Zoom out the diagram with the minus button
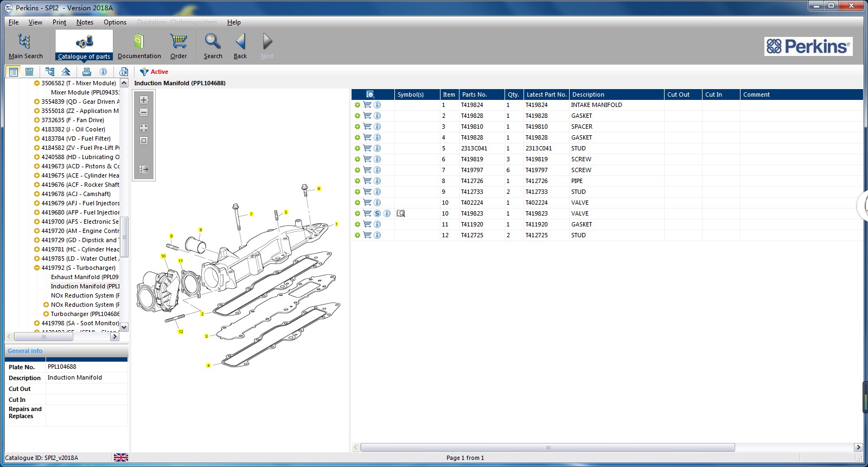This screenshot has width=868, height=467. [x=144, y=112]
